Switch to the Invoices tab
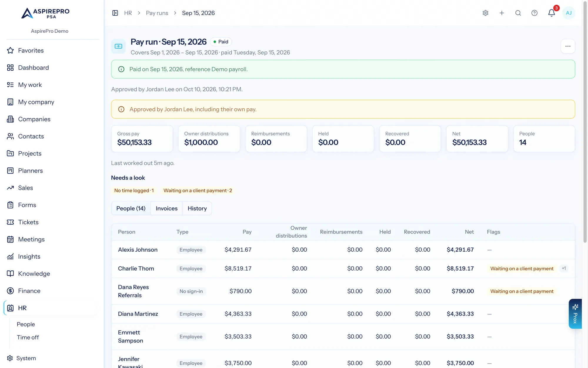 (x=167, y=208)
